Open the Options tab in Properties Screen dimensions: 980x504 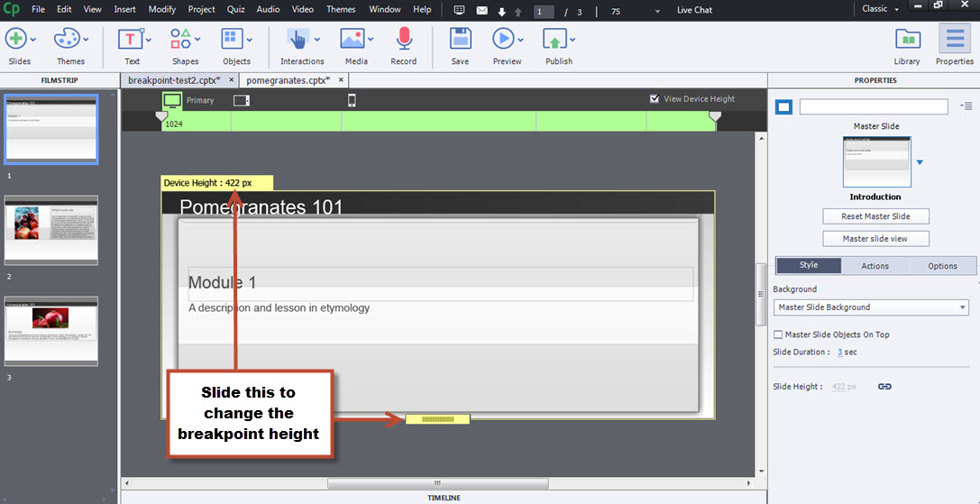(942, 266)
